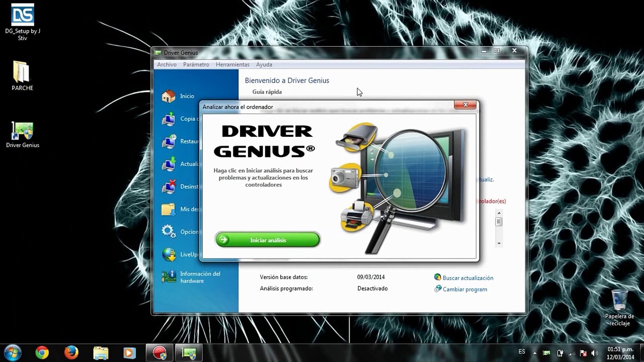Open the Restaurar sidebar icon

point(169,141)
